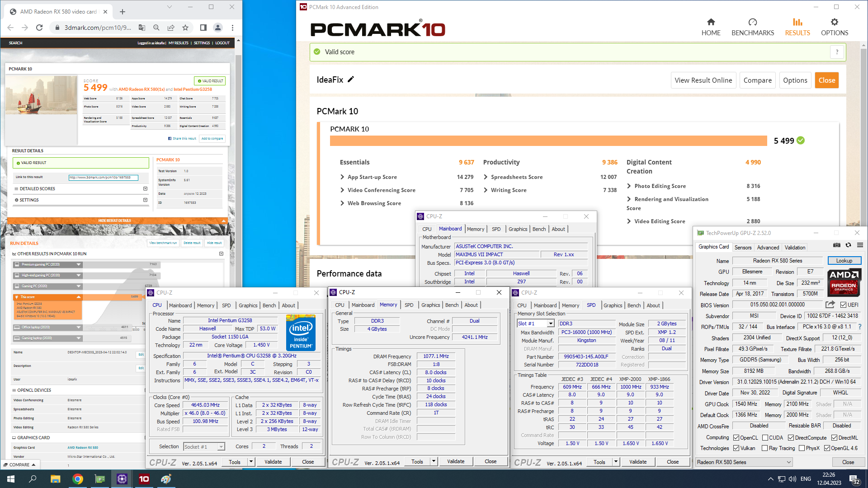Open Chrome three-dot menu
868x488 pixels.
pyautogui.click(x=232, y=28)
